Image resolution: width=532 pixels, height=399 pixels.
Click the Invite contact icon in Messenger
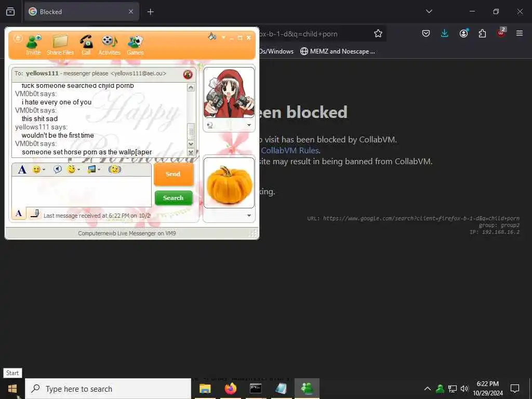33,45
